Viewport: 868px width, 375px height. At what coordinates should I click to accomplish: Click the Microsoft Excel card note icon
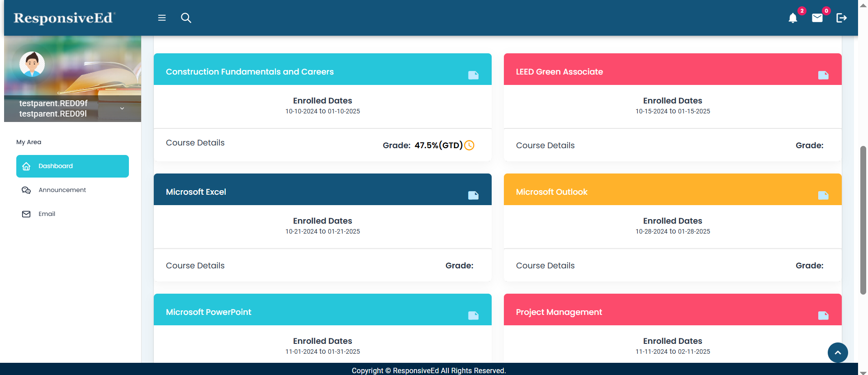473,195
